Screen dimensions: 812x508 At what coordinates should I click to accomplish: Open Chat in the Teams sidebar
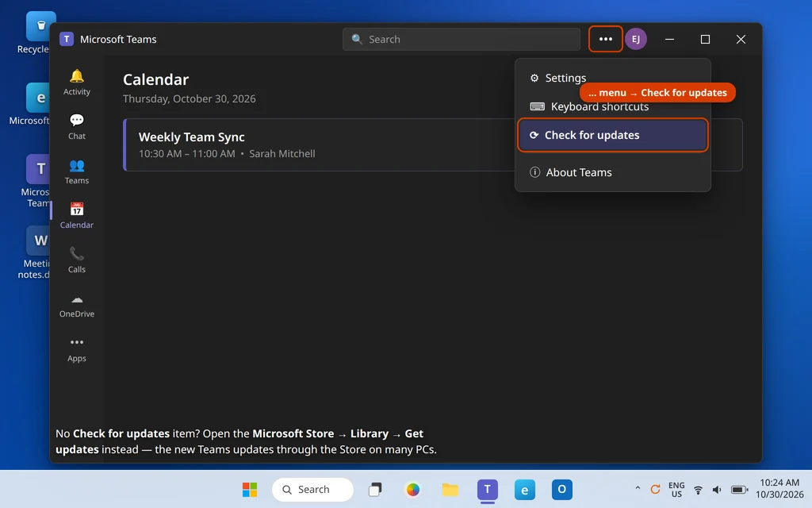[77, 126]
